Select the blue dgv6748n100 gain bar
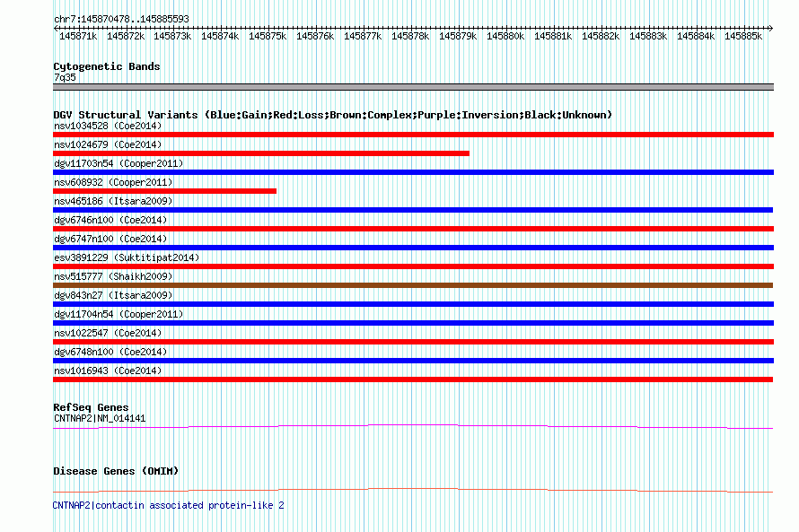799x532 pixels. [x=413, y=361]
